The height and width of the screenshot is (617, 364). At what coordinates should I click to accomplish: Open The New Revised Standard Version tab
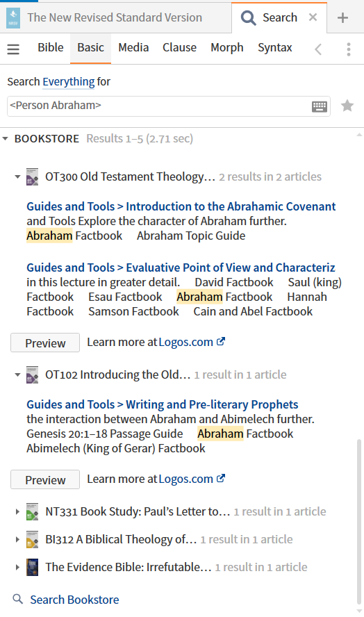pyautogui.click(x=115, y=17)
